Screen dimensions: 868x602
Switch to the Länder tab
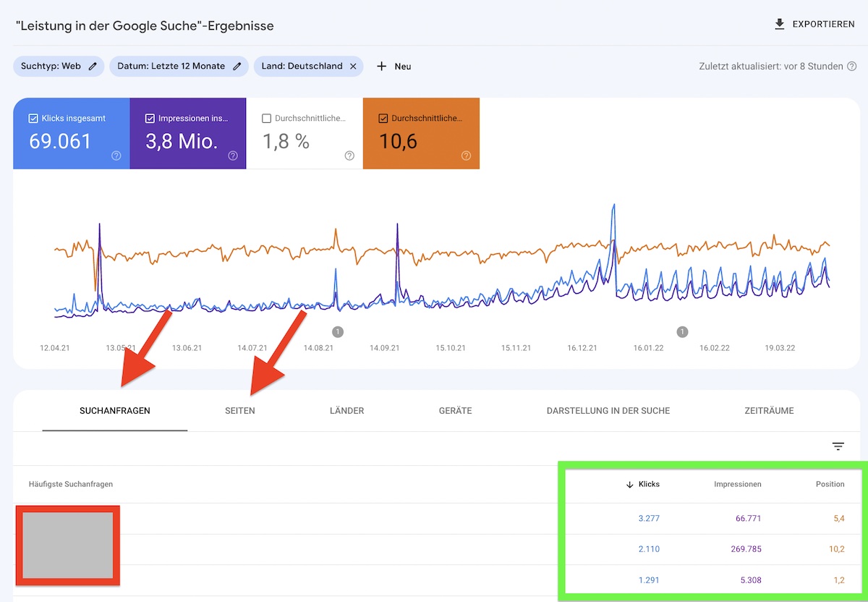pyautogui.click(x=347, y=410)
